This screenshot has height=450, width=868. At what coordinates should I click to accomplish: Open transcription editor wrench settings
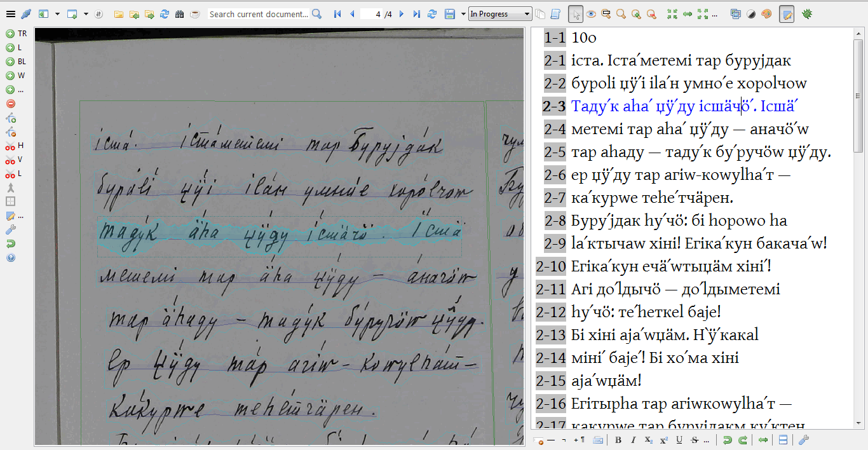(x=803, y=440)
